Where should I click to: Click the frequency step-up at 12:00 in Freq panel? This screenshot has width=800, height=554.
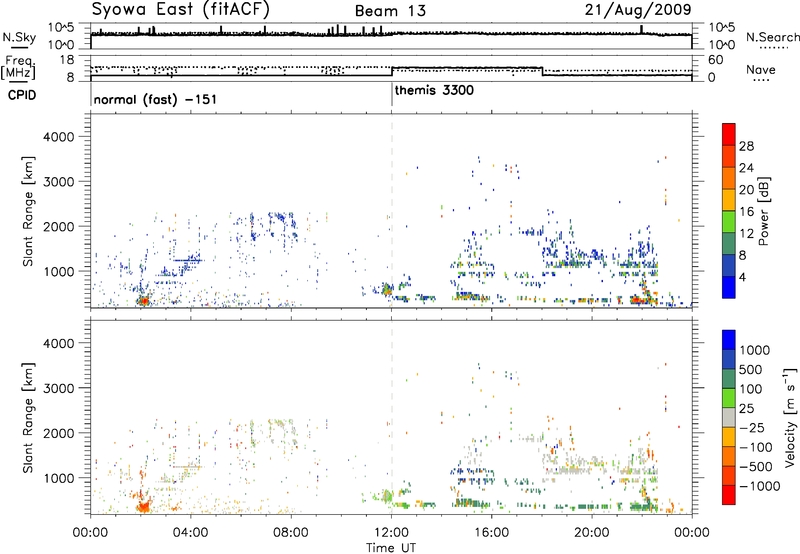392,71
